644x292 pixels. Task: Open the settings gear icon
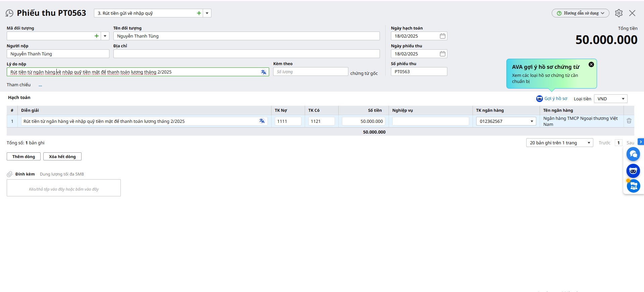pos(618,13)
